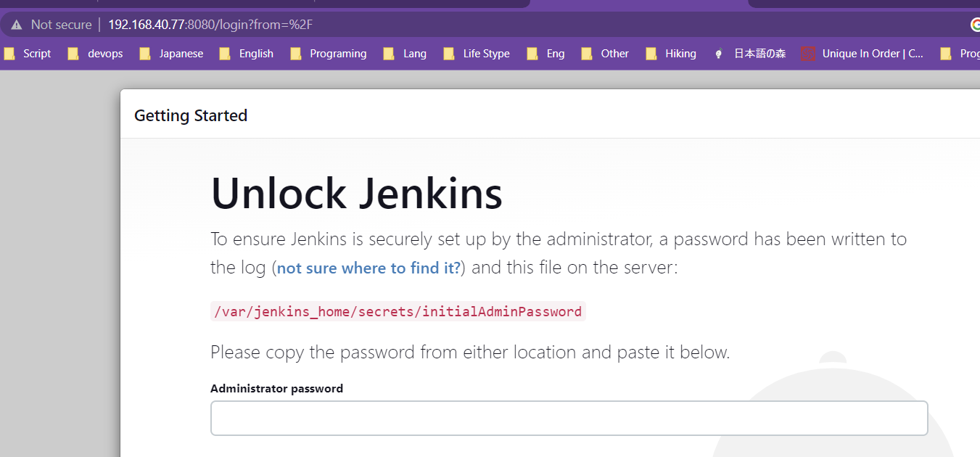Open the English bookmarks folder
The height and width of the screenshot is (457, 980).
click(x=247, y=54)
